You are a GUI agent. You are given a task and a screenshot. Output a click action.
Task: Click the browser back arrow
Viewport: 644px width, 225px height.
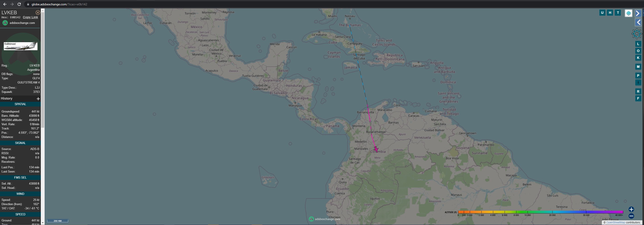coord(5,4)
